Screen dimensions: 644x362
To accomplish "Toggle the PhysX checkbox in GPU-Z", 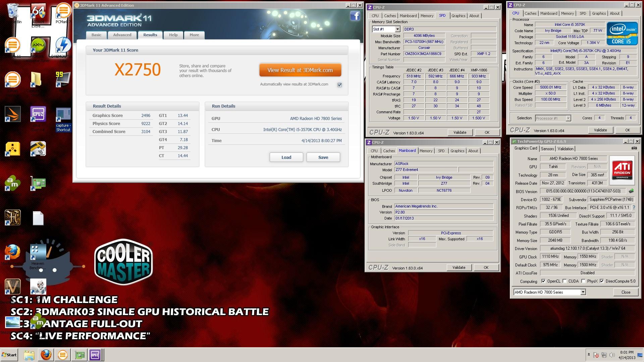I will coord(583,281).
